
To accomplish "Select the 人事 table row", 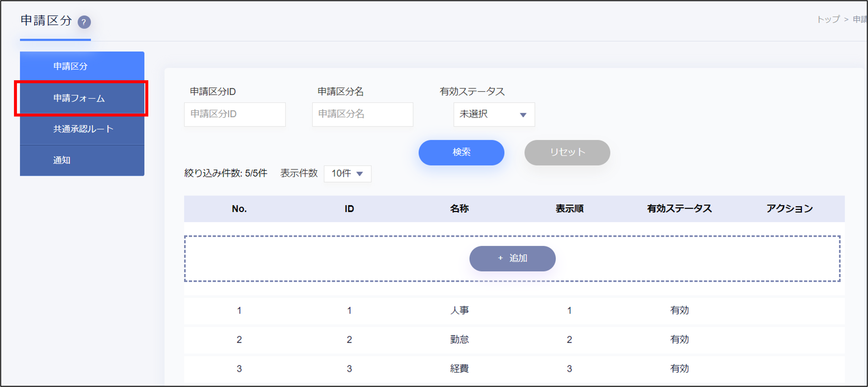I will pyautogui.click(x=459, y=310).
